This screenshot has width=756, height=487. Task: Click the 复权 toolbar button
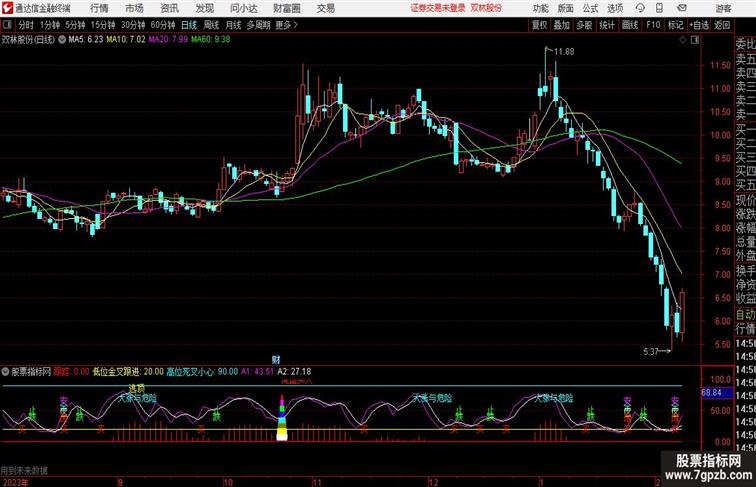pyautogui.click(x=540, y=25)
